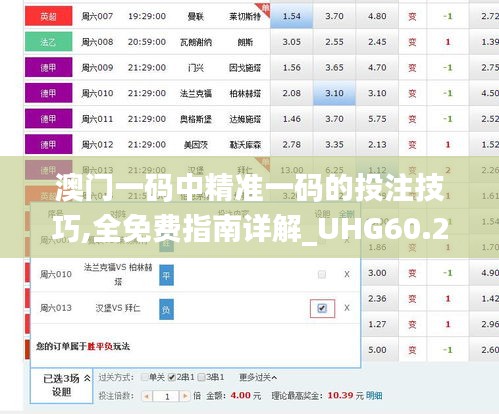The width and height of the screenshot is (499, 414).
Task: Click the 英超 league badge of 周六007
Action: point(49,16)
